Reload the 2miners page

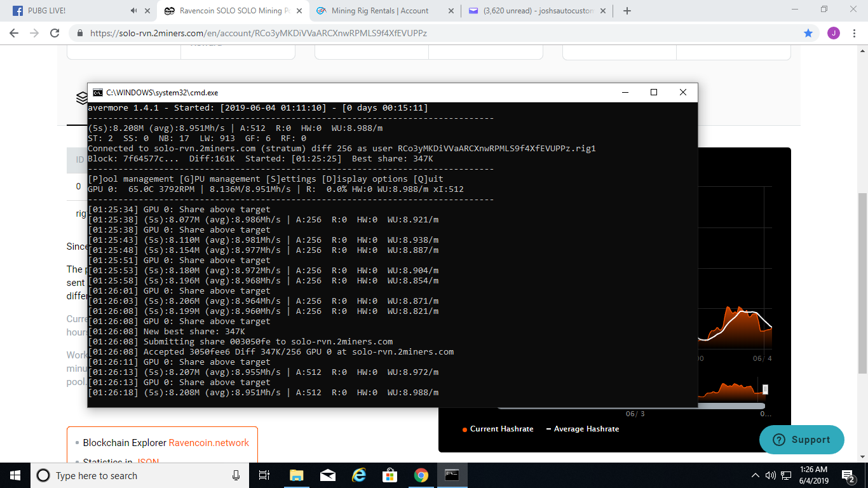tap(55, 33)
